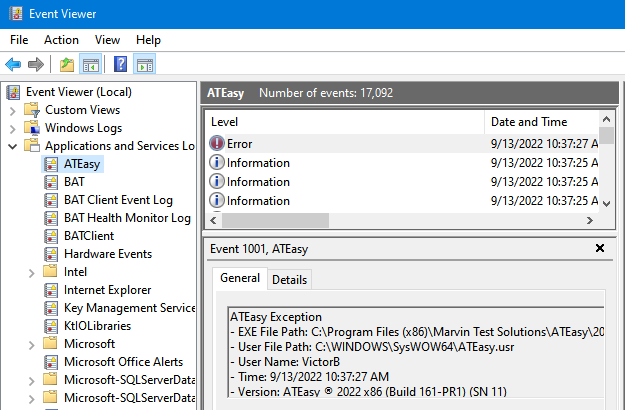Image resolution: width=625 pixels, height=410 pixels.
Task: Click the Hardware Events log icon
Action: coord(51,254)
